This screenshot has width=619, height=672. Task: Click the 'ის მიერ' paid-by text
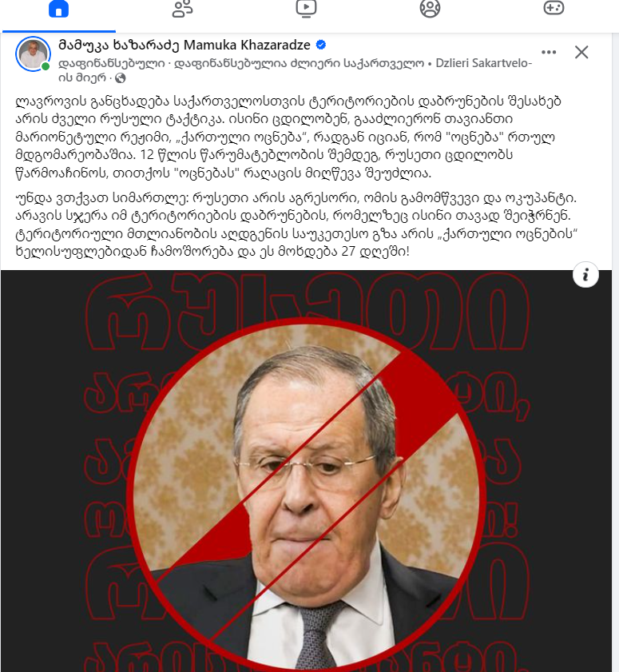81,78
